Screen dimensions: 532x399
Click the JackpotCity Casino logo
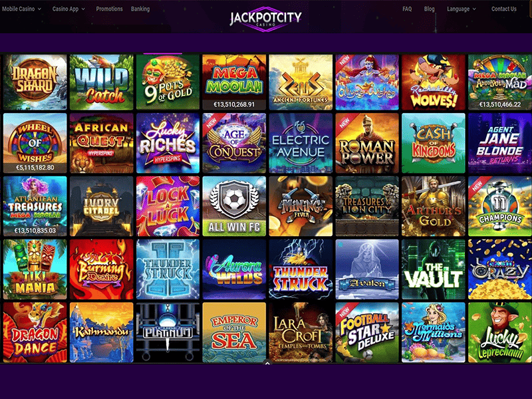[x=265, y=19]
